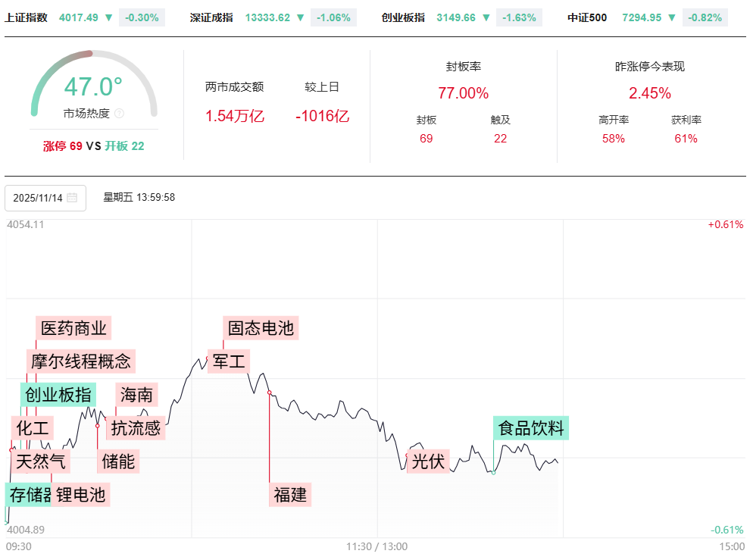This screenshot has width=753, height=560.
Task: Select the 食品饮料 label on the chart
Action: [x=531, y=428]
